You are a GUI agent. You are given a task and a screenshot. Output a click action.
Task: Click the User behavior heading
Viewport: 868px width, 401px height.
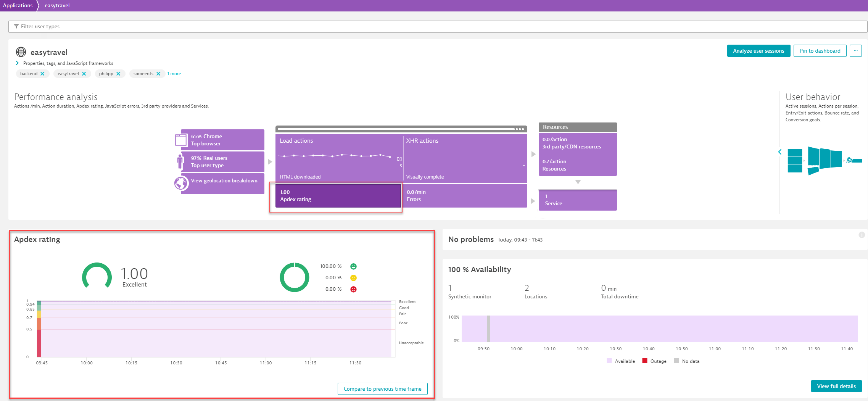coord(813,97)
